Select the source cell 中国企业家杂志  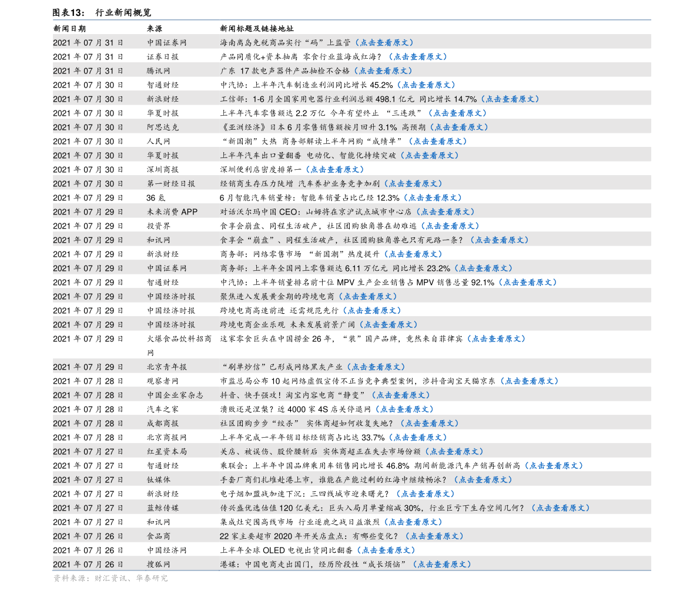(175, 395)
